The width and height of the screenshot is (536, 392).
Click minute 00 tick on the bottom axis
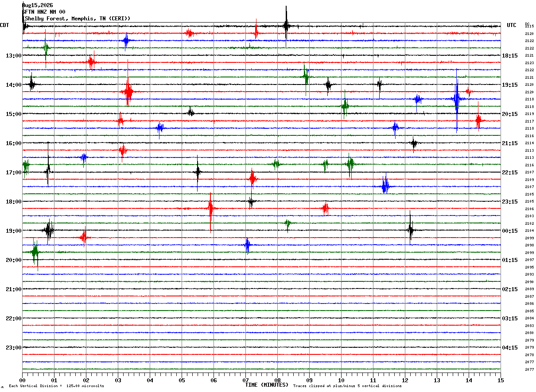coord(22,380)
